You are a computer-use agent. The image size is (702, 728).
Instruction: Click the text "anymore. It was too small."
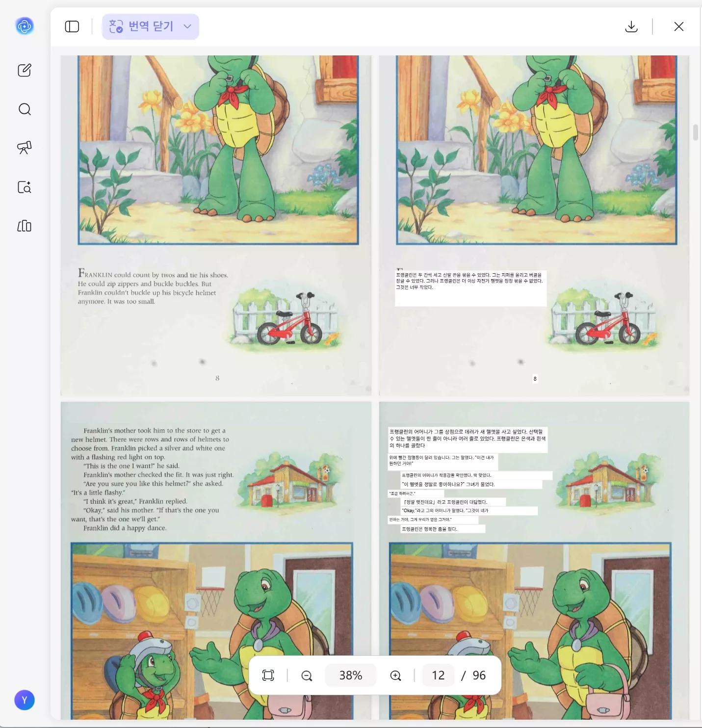click(x=116, y=301)
